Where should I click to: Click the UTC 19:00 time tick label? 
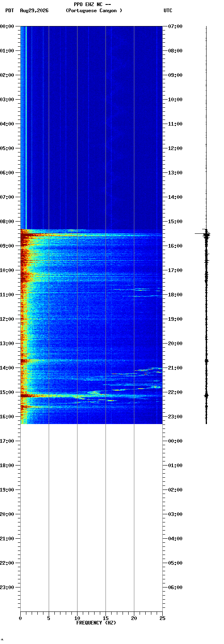coord(175,319)
